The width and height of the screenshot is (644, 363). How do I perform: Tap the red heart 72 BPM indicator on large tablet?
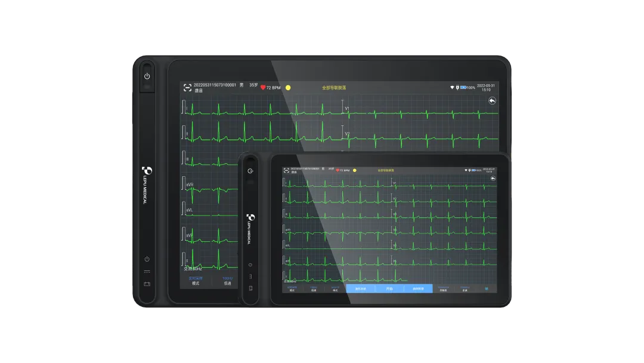271,88
